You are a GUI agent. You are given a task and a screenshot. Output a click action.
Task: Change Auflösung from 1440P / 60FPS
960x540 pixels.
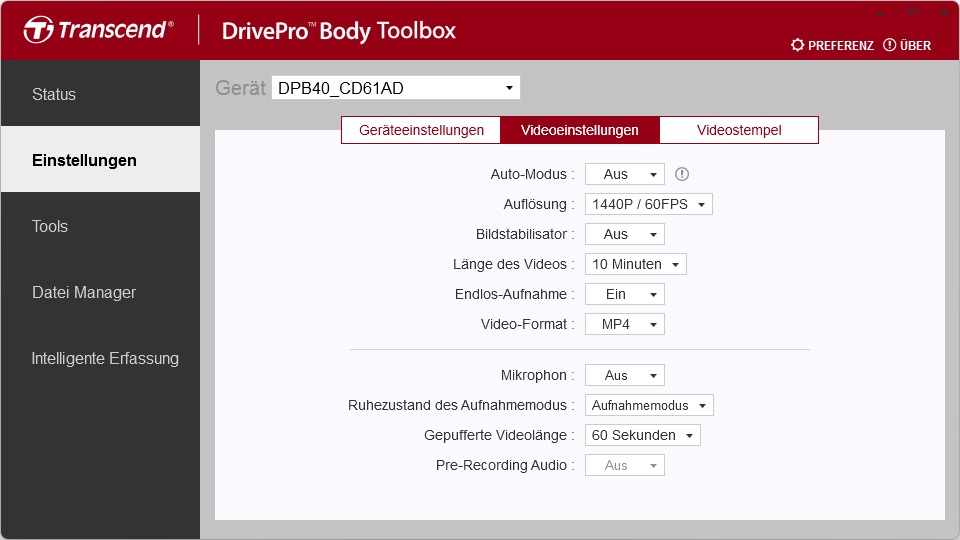pyautogui.click(x=648, y=204)
